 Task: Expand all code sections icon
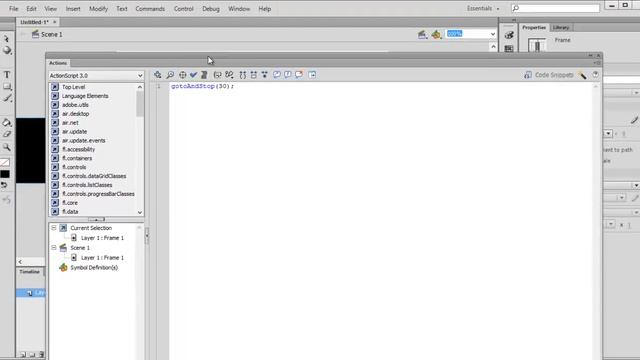(264, 75)
